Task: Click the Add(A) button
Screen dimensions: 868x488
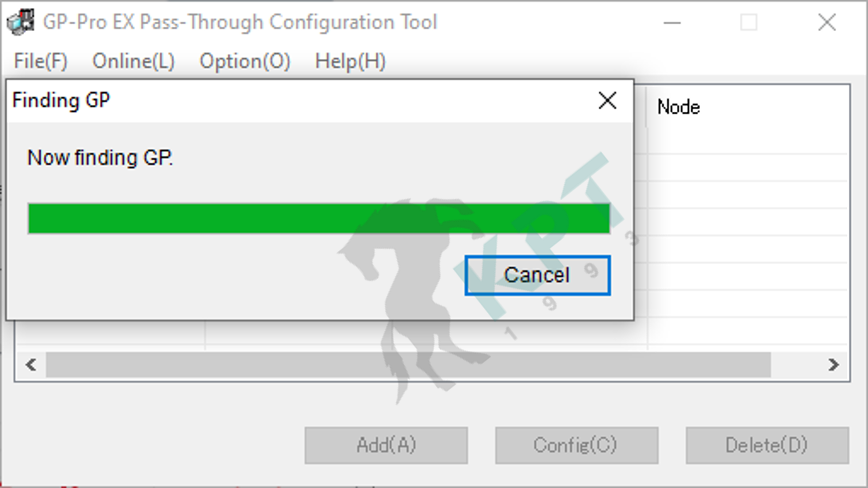Action: tap(386, 445)
